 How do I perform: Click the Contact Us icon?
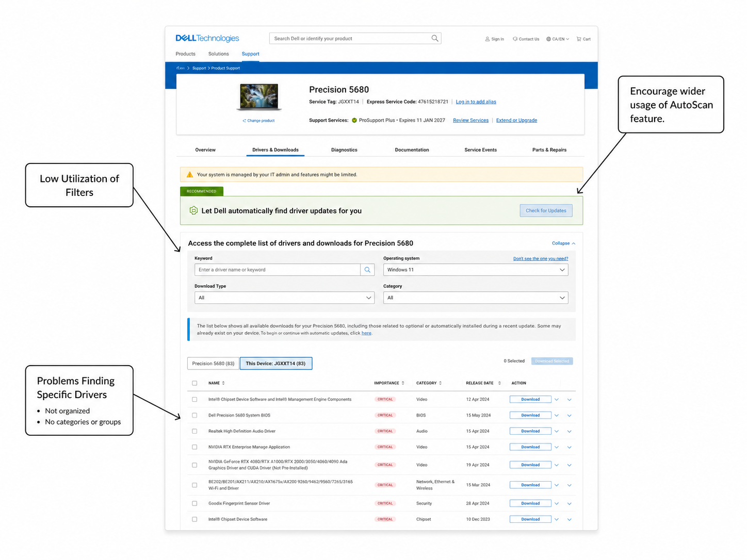pyautogui.click(x=515, y=39)
